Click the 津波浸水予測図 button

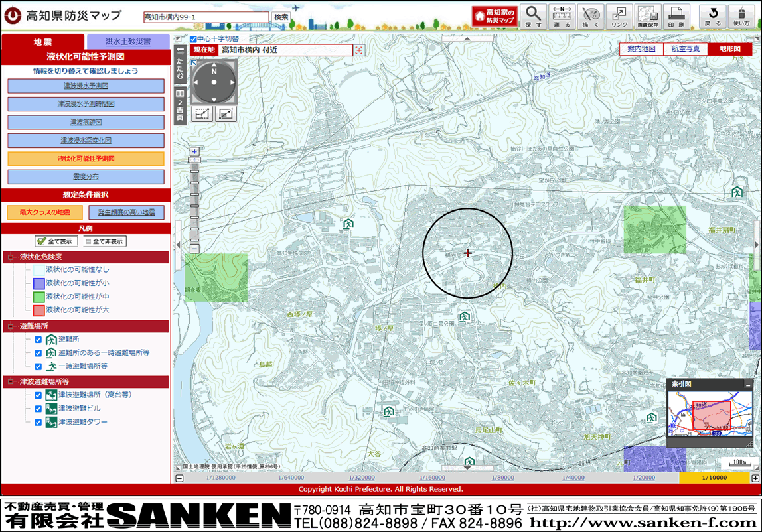tap(86, 86)
